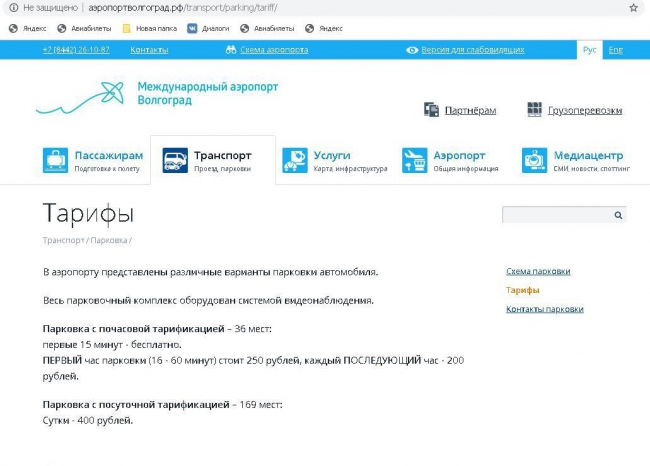Click the Пассажирам suitcase icon
This screenshot has width=650, height=466.
[56, 160]
